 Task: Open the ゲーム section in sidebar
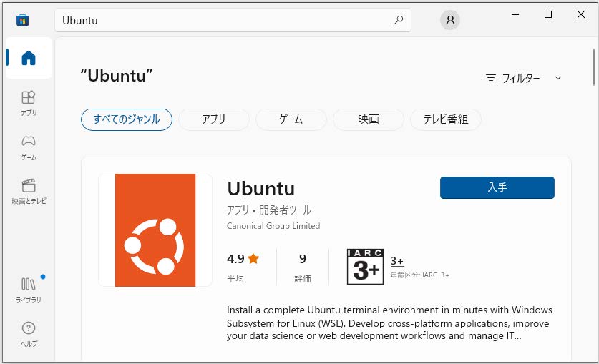(x=29, y=147)
